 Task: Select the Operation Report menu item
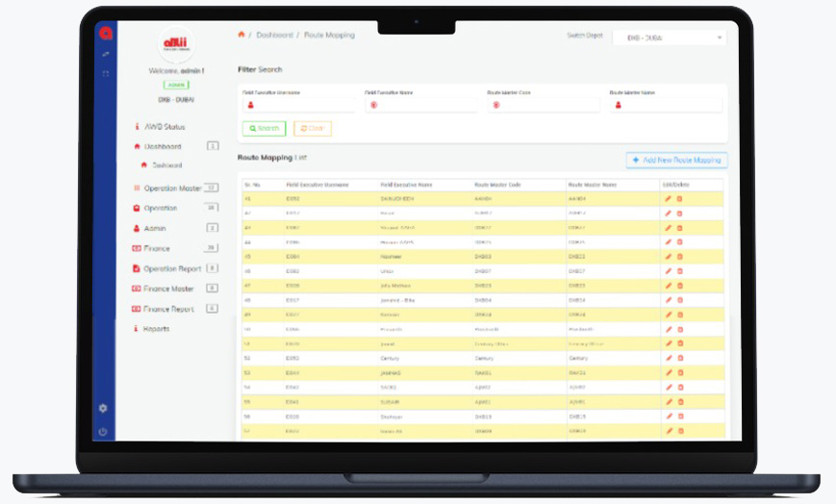click(x=173, y=268)
